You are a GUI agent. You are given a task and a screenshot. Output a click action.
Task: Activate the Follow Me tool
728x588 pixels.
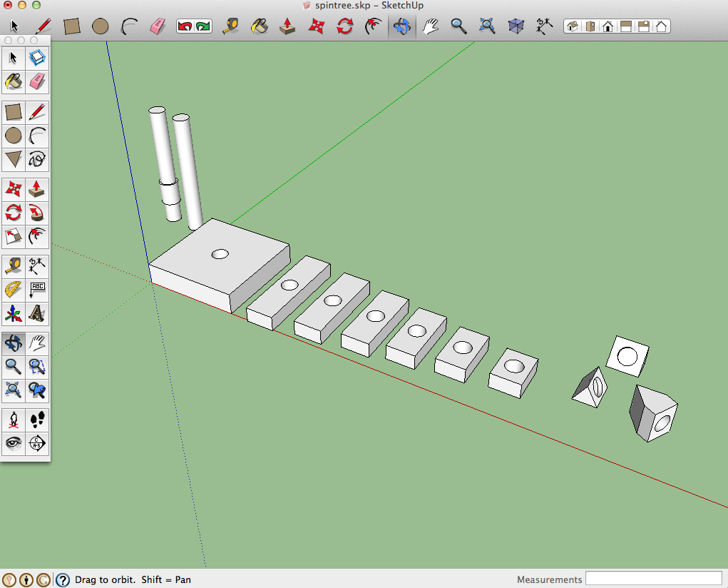click(37, 213)
